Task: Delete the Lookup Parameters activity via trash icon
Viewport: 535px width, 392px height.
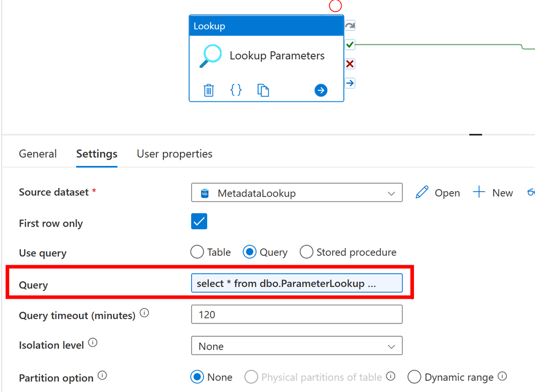Action: coord(209,90)
